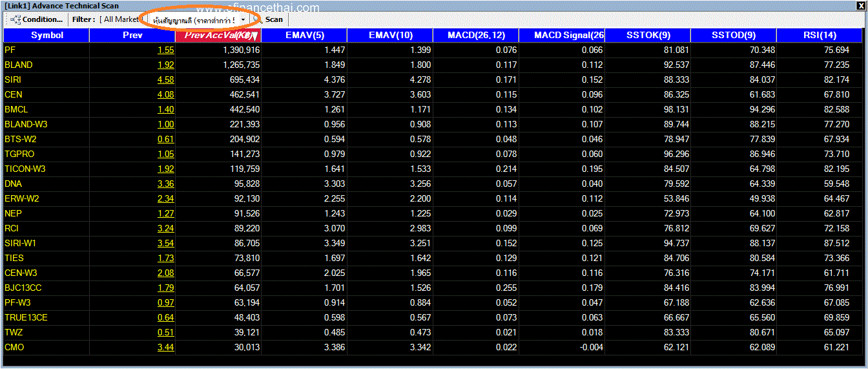The image size is (868, 369).
Task: Click DNA's RSI value 59.548
Action: click(x=836, y=184)
